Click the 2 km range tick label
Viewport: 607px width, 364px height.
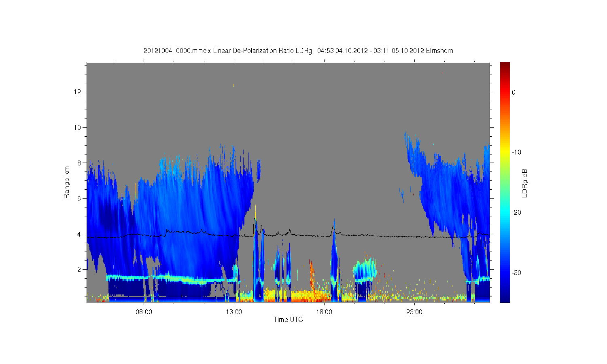click(79, 269)
